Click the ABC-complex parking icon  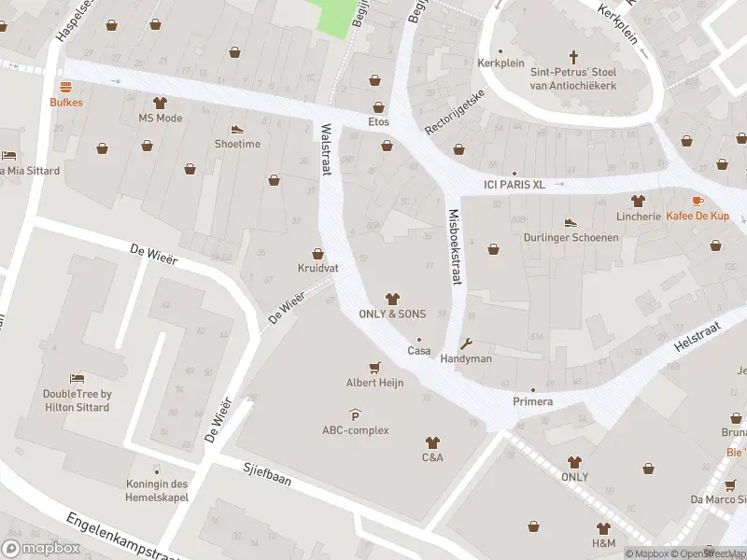pos(355,414)
